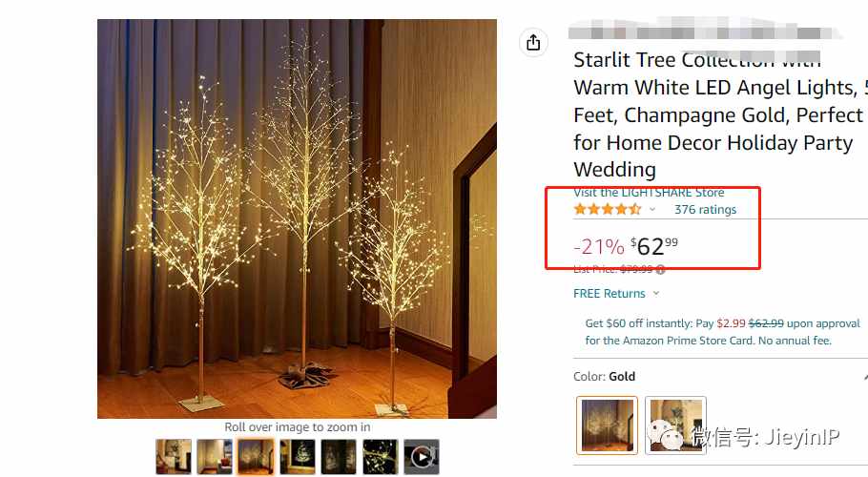868x477 pixels.
Task: Visit the LIGHTSHARE Store link
Action: (649, 193)
